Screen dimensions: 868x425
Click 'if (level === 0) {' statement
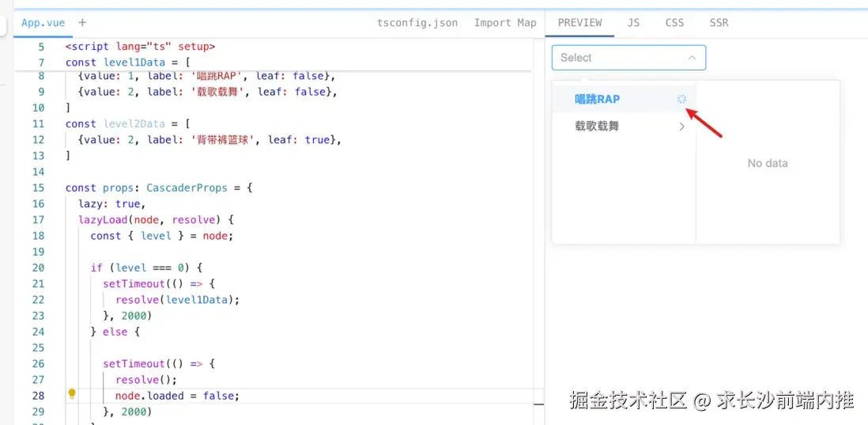[147, 268]
